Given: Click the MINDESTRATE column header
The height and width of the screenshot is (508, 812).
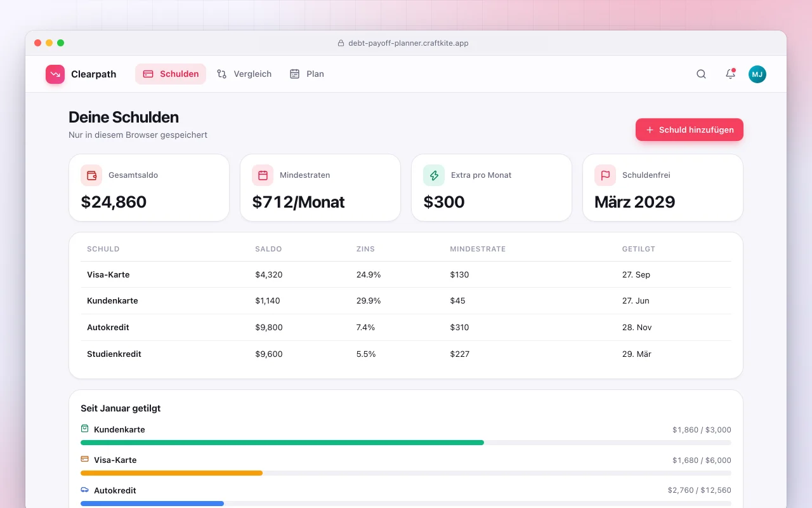Looking at the screenshot, I should tap(478, 249).
